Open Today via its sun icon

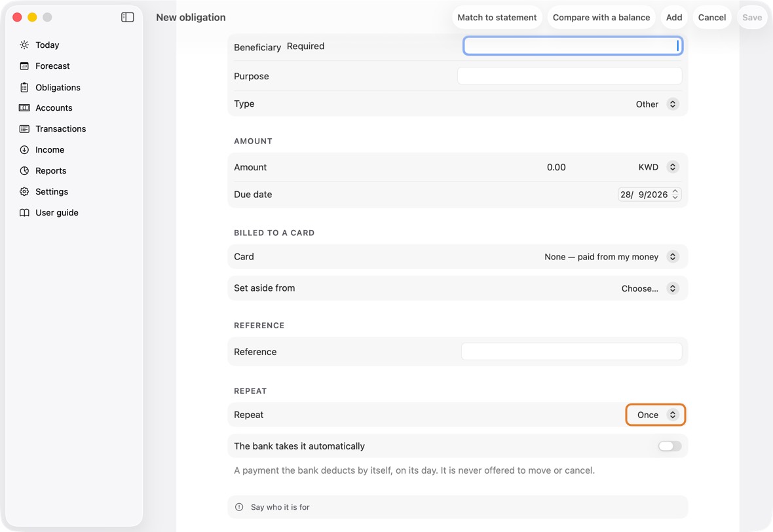tap(24, 45)
